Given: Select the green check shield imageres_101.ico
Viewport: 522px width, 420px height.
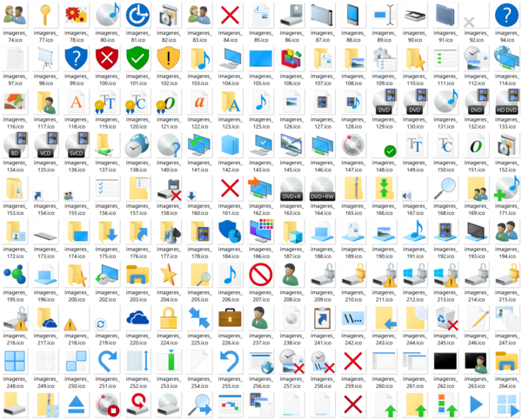Looking at the screenshot, I should point(137,58).
